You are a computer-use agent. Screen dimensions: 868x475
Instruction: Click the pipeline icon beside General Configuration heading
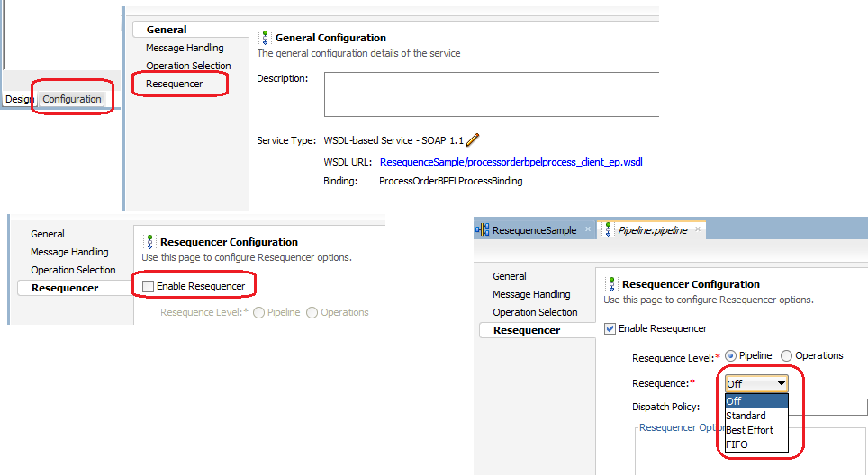(265, 38)
